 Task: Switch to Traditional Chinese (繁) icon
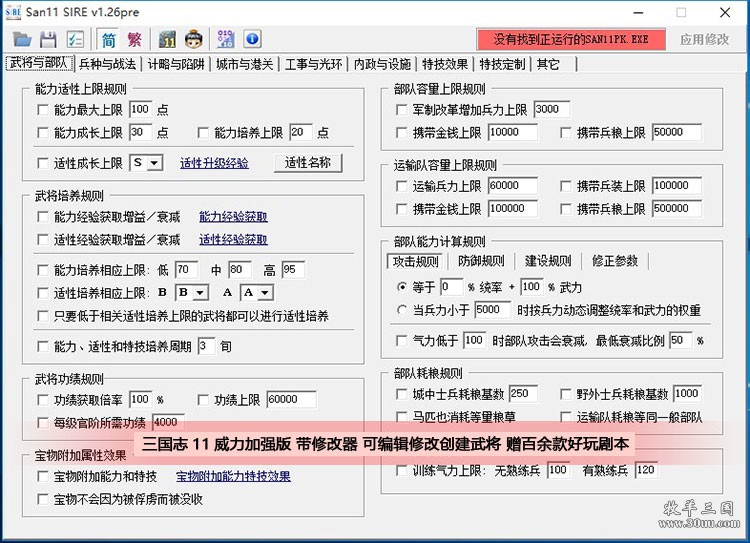(134, 39)
